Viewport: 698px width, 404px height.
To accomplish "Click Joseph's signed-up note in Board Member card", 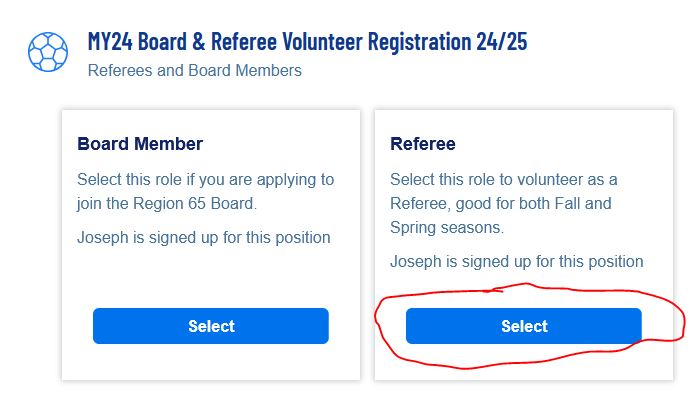I will coord(203,237).
